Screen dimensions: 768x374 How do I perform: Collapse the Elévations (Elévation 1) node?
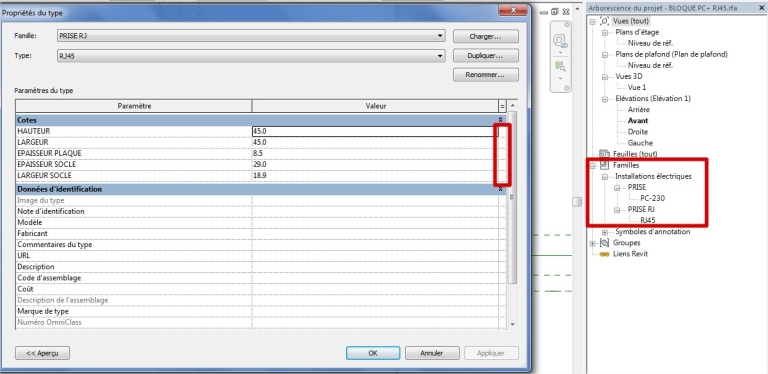tap(605, 99)
